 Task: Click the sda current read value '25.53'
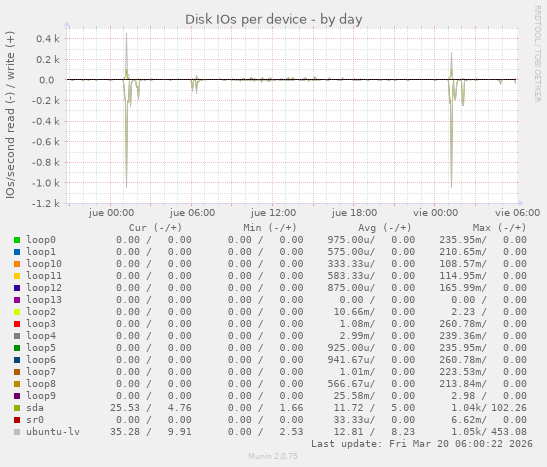(125, 407)
